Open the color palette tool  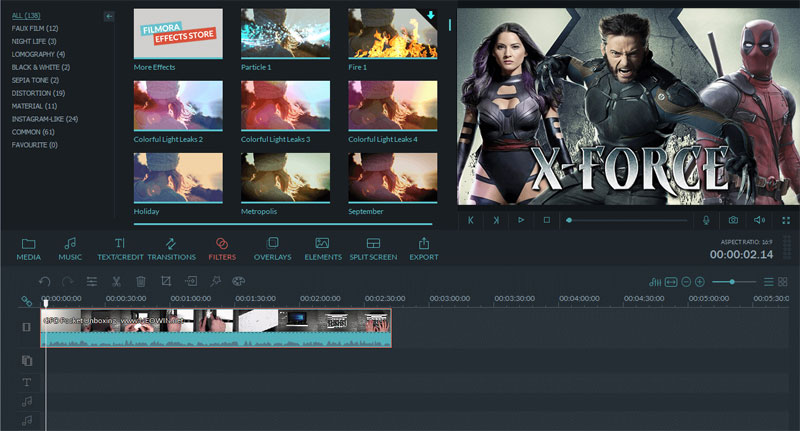pyautogui.click(x=238, y=282)
